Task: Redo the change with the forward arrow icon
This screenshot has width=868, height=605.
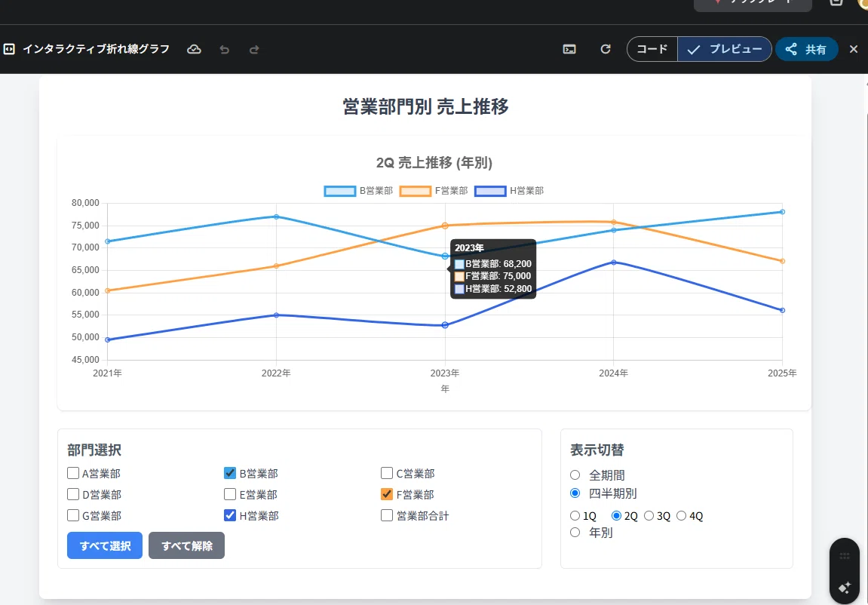Action: tap(254, 50)
